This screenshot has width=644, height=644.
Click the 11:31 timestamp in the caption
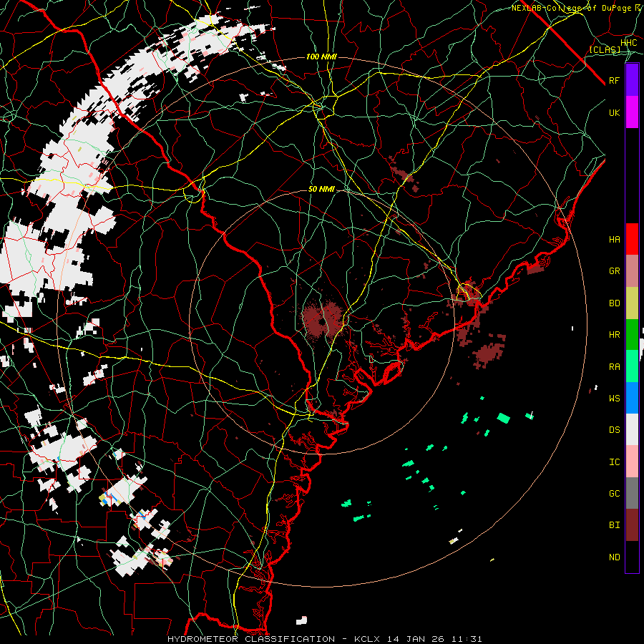tap(467, 639)
